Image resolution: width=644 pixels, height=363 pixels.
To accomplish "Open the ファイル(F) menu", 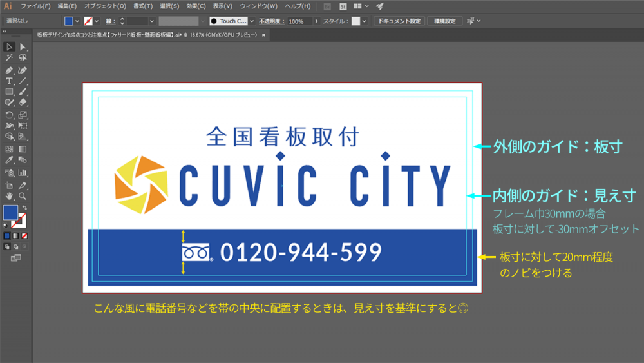I will tap(35, 6).
